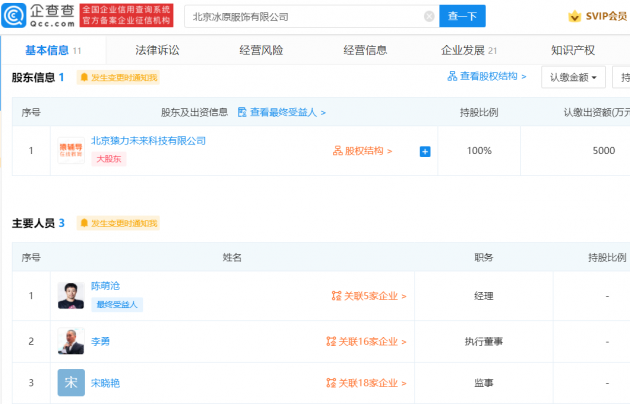The image size is (630, 404).
Task: Expand shareholder row with blue plus icon
Action: coord(425,151)
